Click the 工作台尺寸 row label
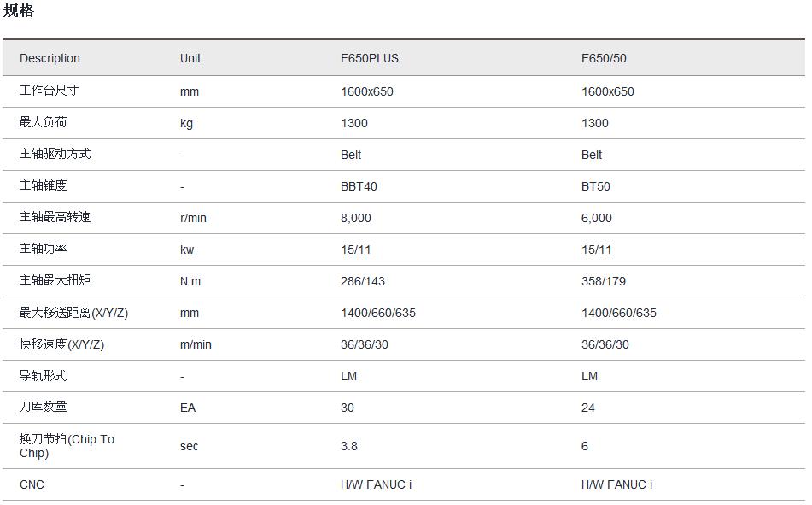This screenshot has width=812, height=505. click(x=49, y=91)
